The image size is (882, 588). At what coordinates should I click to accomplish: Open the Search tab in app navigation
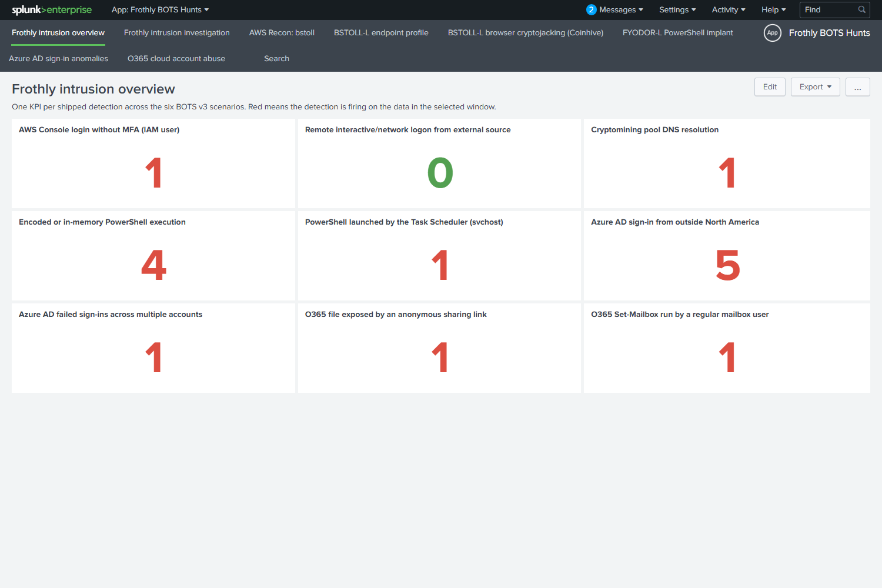(276, 59)
